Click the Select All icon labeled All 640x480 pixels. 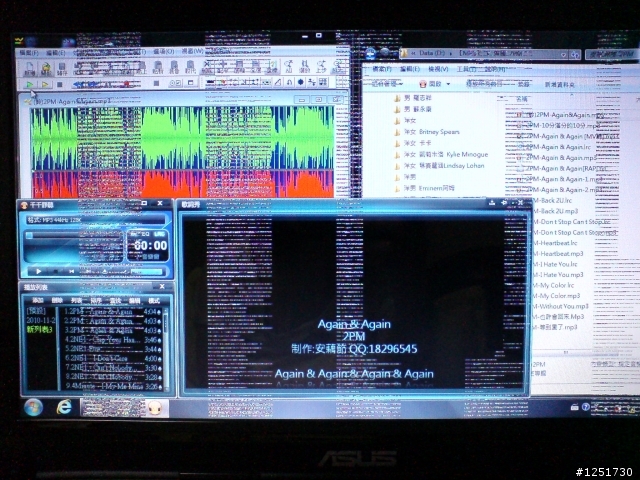289,66
